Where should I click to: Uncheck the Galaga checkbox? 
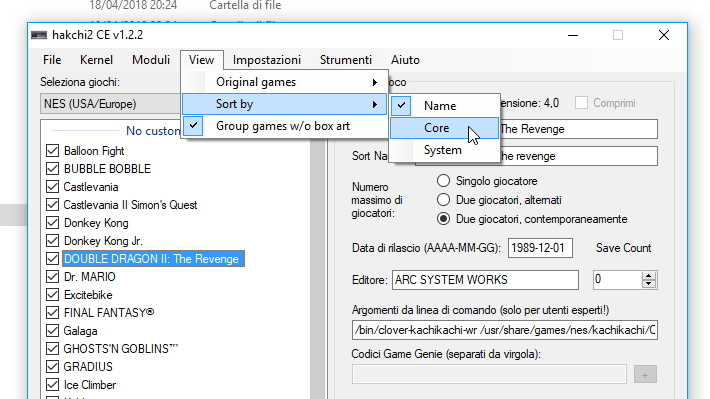(53, 331)
